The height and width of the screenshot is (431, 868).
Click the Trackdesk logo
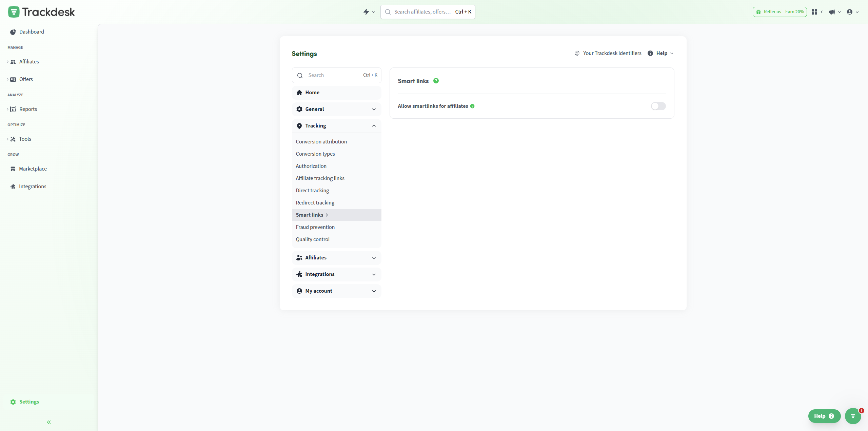pos(41,12)
